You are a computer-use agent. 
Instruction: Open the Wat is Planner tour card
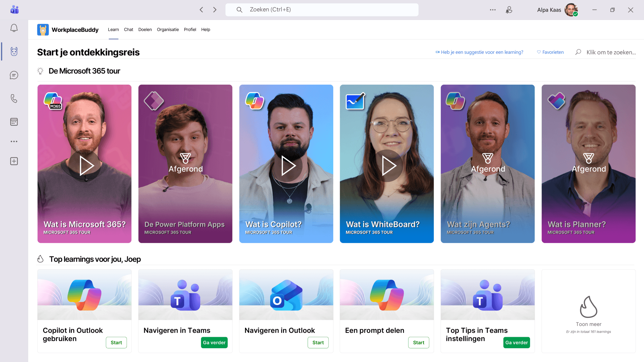589,164
